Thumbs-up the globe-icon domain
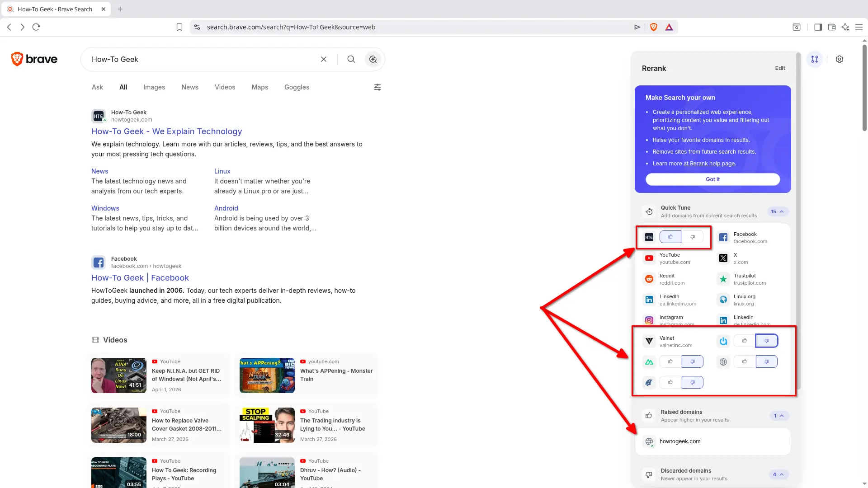This screenshot has width=868, height=488. [745, 361]
